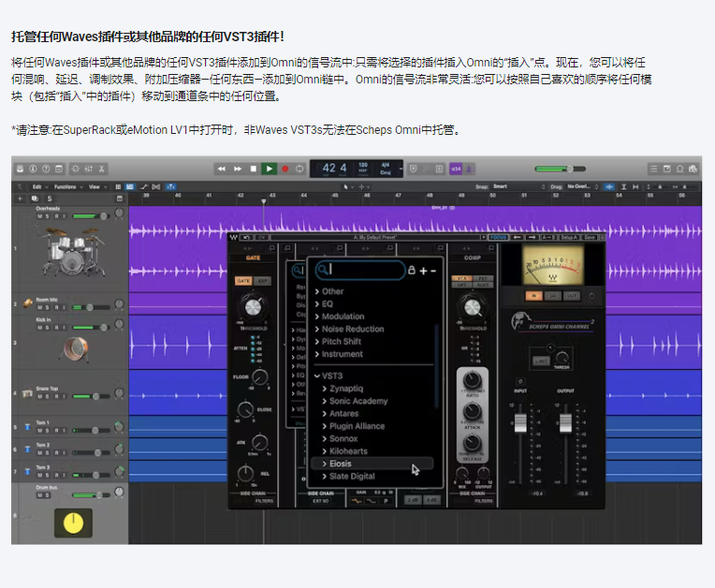Mute the Snare Top track
This screenshot has width=715, height=588.
click(x=40, y=396)
